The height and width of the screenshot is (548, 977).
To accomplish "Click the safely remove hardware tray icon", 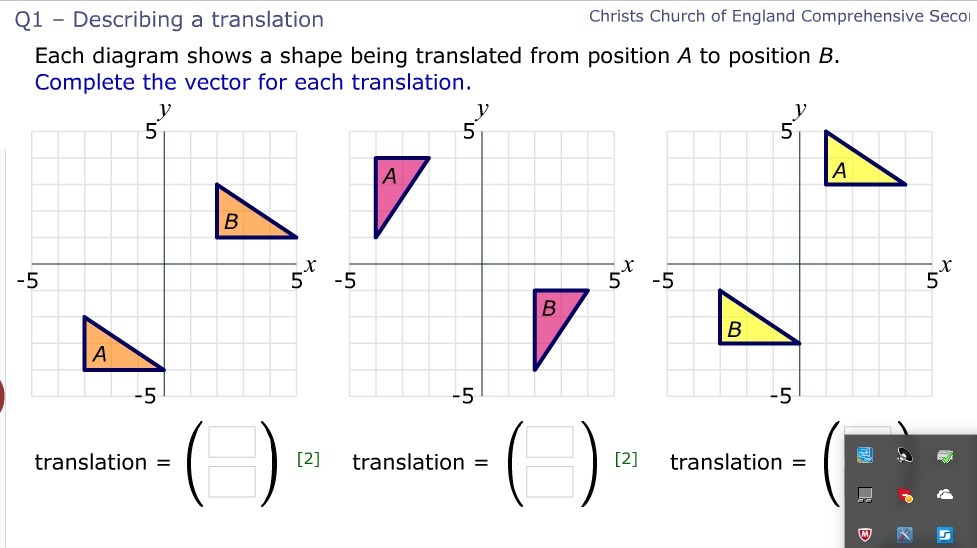I will (x=945, y=456).
